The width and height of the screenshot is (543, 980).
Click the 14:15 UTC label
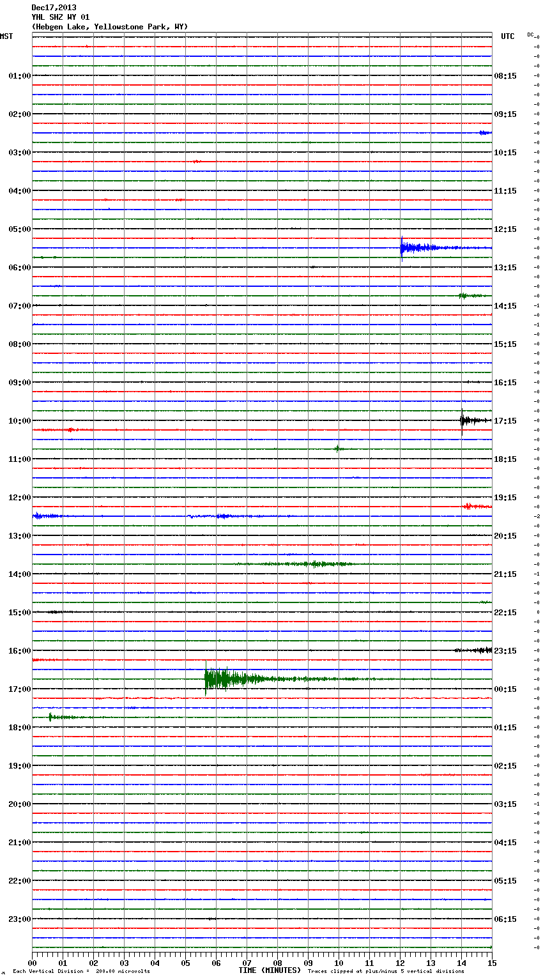[x=505, y=306]
